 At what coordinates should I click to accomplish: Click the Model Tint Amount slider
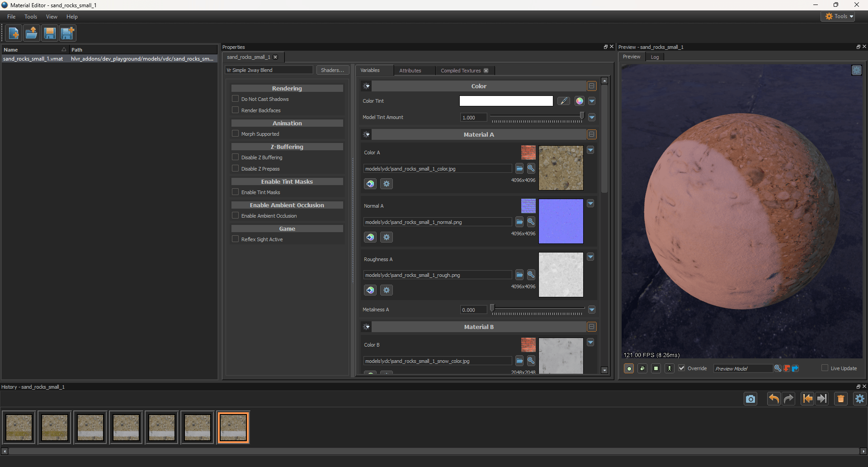pos(538,117)
